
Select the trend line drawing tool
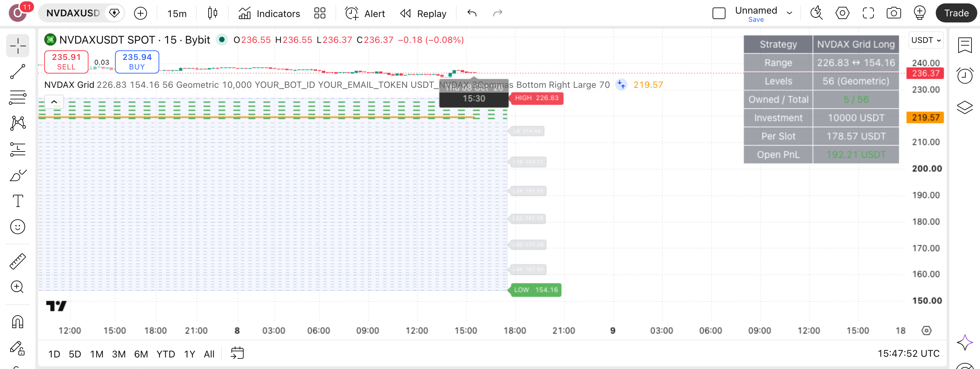coord(17,71)
